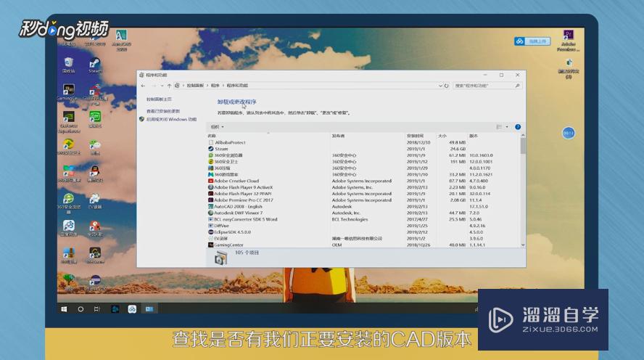The image size is (644, 360).
Task: Select the 360 Security Guard 191 MB row
Action: [363, 162]
